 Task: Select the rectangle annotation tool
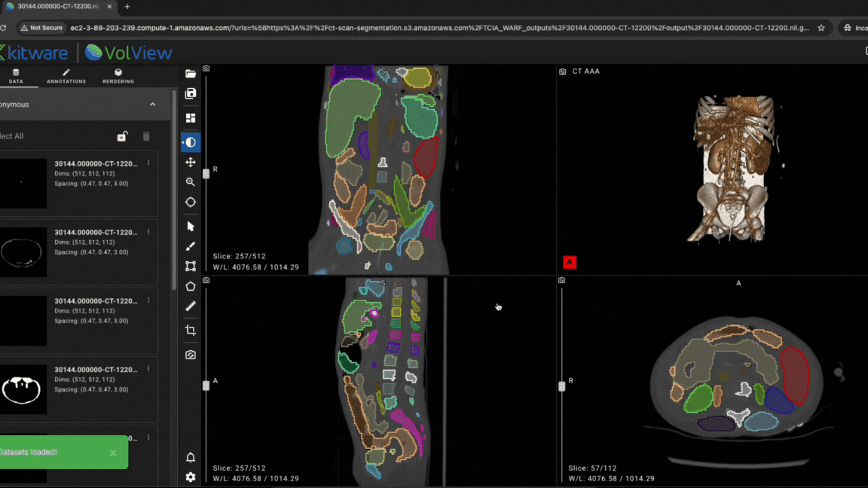click(x=191, y=266)
